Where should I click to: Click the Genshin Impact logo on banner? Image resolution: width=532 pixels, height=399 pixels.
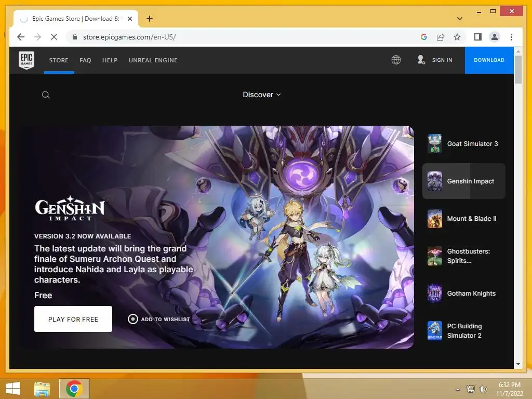tap(70, 208)
